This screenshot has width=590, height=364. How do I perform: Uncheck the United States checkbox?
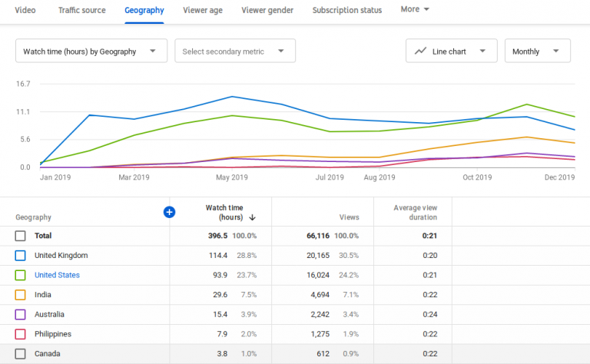[x=21, y=275]
